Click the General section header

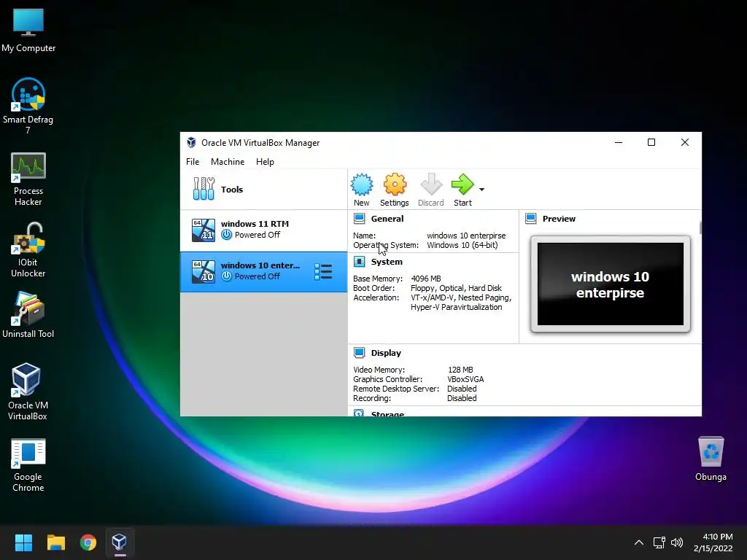[387, 219]
